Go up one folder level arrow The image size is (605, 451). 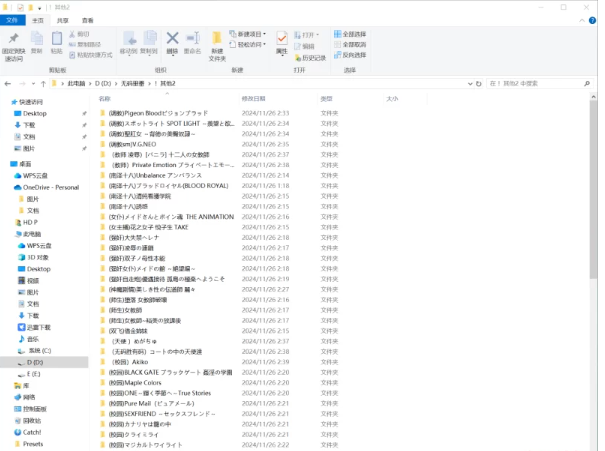pyautogui.click(x=43, y=84)
